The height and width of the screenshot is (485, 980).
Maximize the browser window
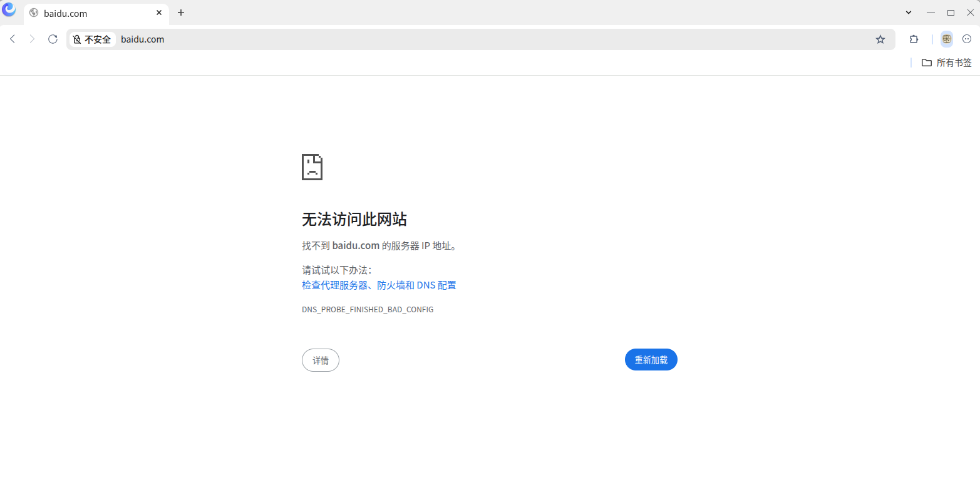coord(951,13)
